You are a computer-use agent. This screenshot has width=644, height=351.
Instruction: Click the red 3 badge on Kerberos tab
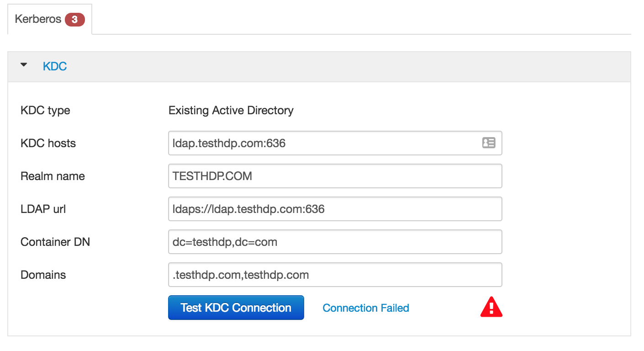pyautogui.click(x=74, y=20)
